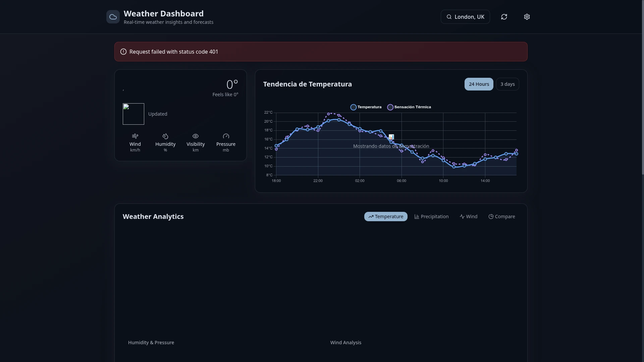Click the pie icon in the Compare tab
This screenshot has height=362, width=644.
[491, 217]
